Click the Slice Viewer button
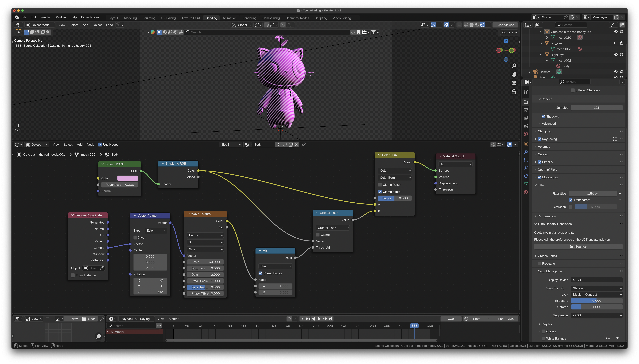This screenshot has width=639, height=364. click(x=505, y=25)
